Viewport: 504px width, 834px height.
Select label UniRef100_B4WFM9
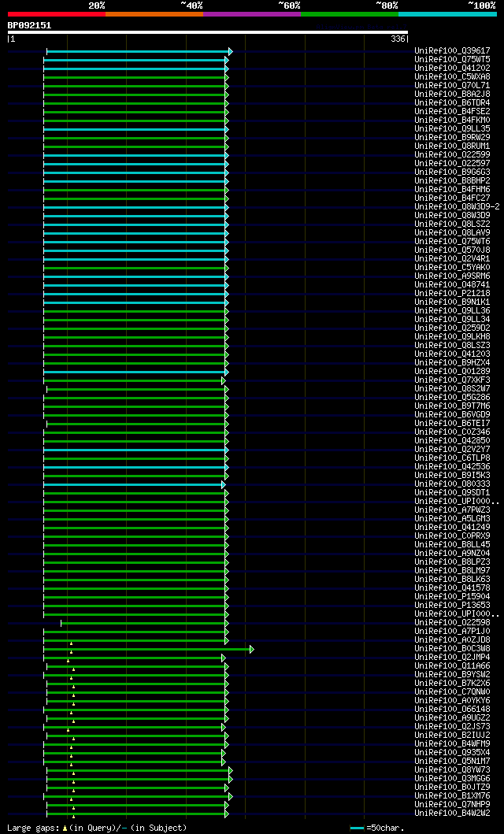[452, 743]
